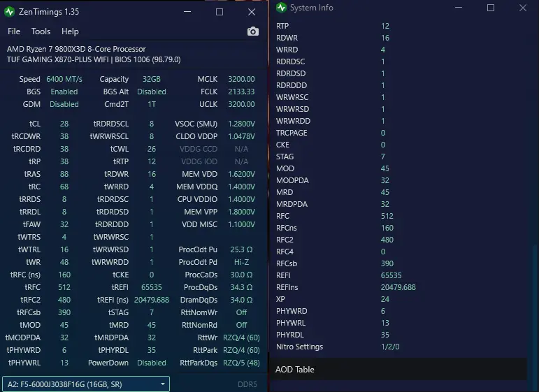Open the Tools menu
The width and height of the screenshot is (539, 392).
[x=41, y=31]
